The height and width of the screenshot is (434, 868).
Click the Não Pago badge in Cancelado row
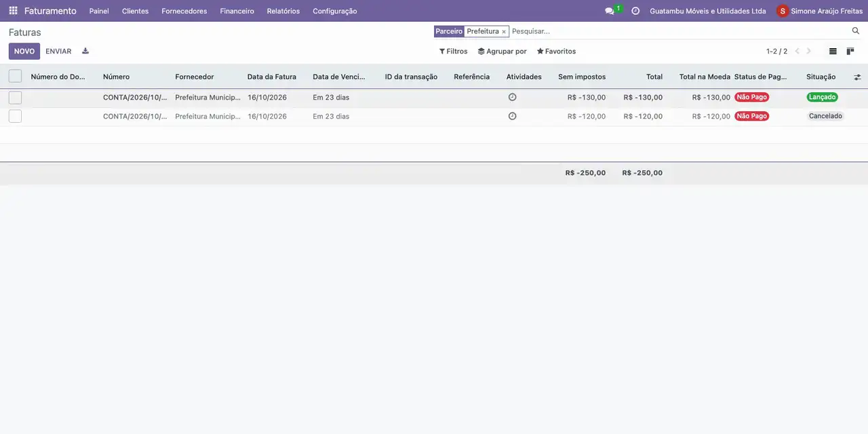click(x=752, y=116)
